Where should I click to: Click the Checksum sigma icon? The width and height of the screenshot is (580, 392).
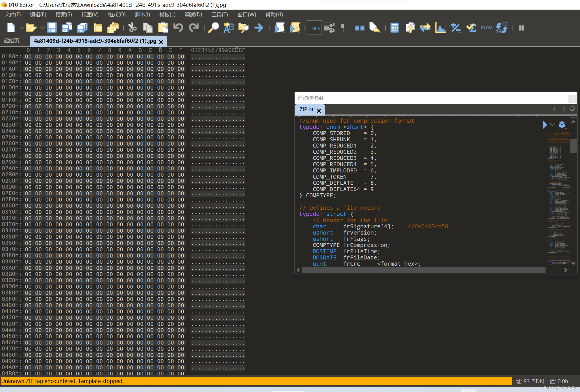471,28
